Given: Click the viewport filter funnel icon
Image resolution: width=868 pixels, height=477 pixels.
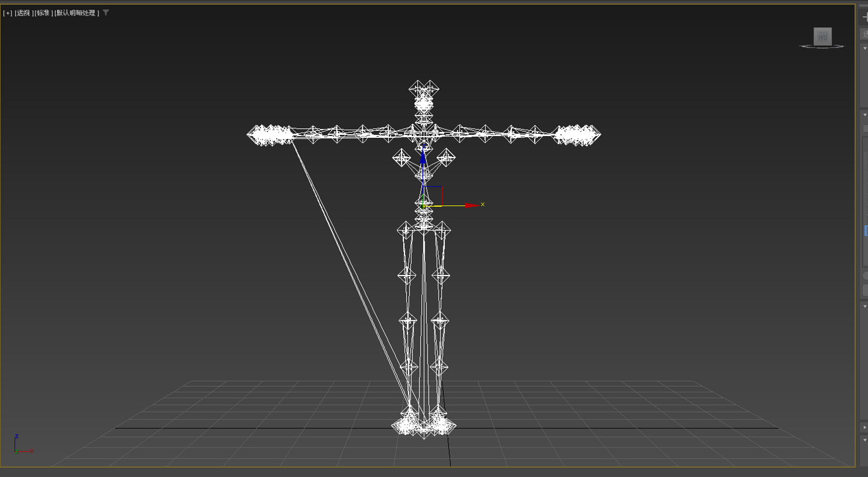Looking at the screenshot, I should tap(106, 13).
